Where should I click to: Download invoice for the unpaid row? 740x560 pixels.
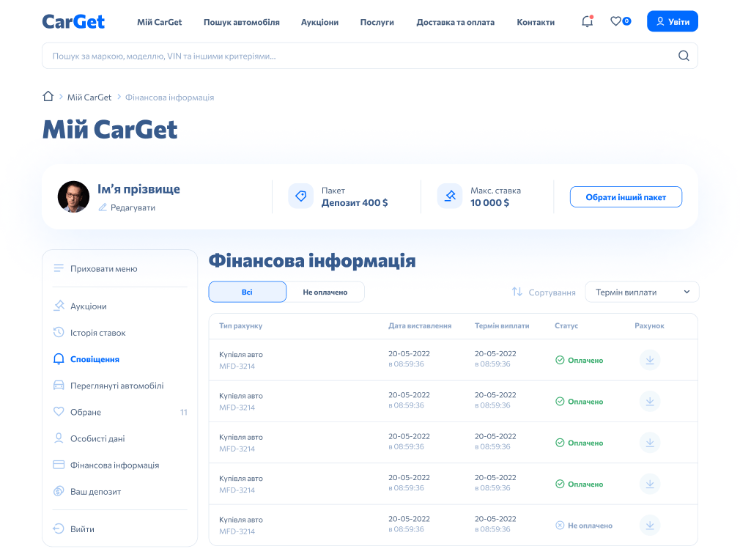650,525
